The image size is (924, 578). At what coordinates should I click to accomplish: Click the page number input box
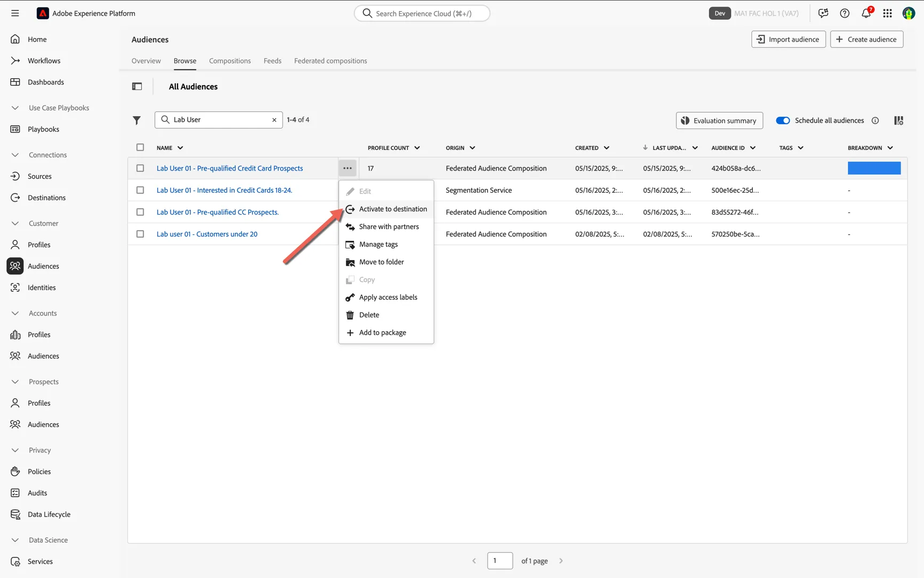coord(500,561)
